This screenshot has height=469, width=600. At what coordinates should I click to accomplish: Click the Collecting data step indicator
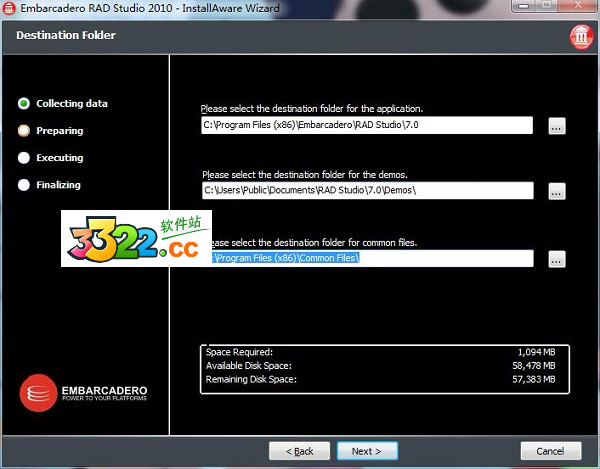tap(24, 104)
